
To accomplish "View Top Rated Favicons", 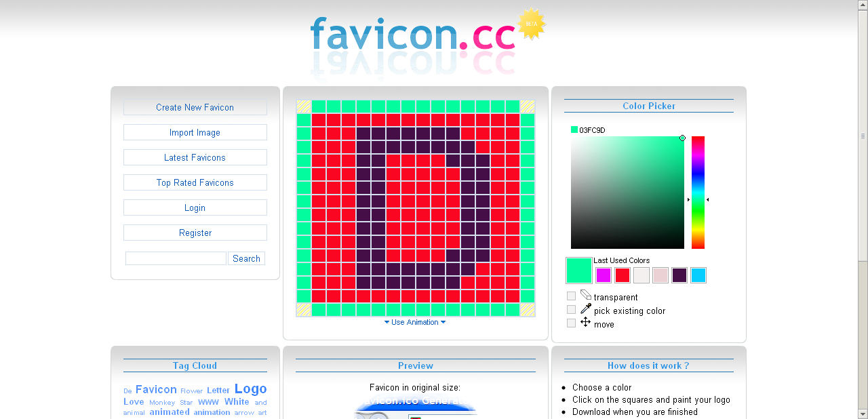I will (x=195, y=182).
